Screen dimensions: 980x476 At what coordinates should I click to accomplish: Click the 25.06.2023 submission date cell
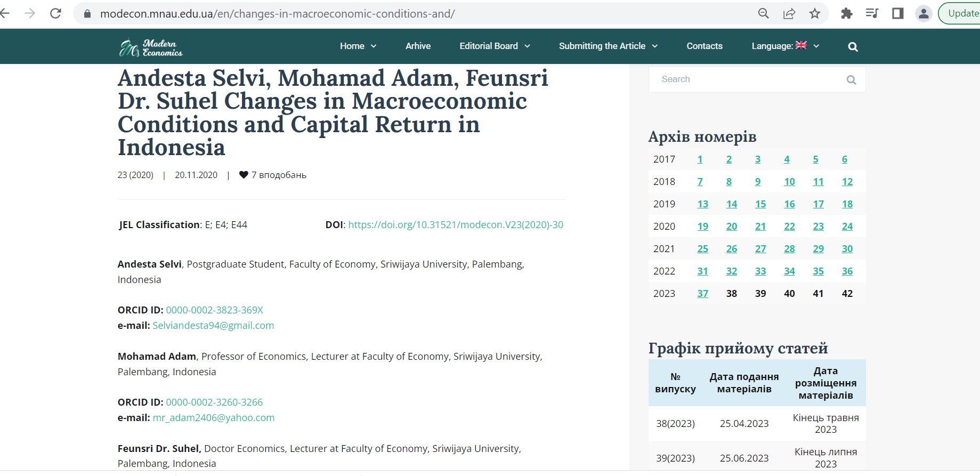(x=744, y=458)
